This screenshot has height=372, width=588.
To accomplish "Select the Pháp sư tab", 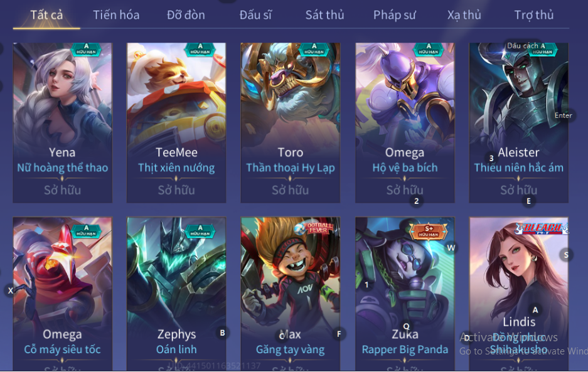I will click(x=395, y=15).
